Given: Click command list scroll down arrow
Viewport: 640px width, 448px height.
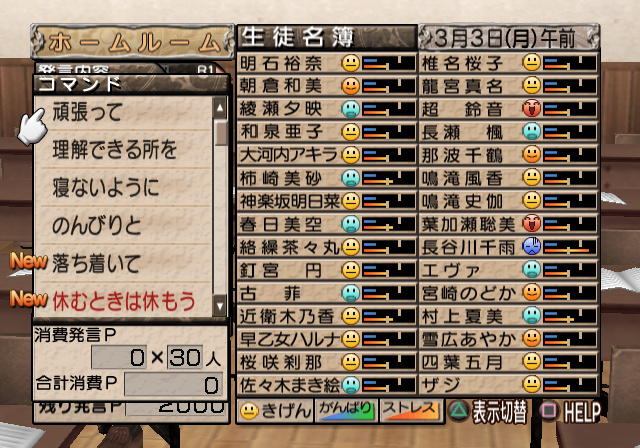Looking at the screenshot, I should tap(220, 306).
